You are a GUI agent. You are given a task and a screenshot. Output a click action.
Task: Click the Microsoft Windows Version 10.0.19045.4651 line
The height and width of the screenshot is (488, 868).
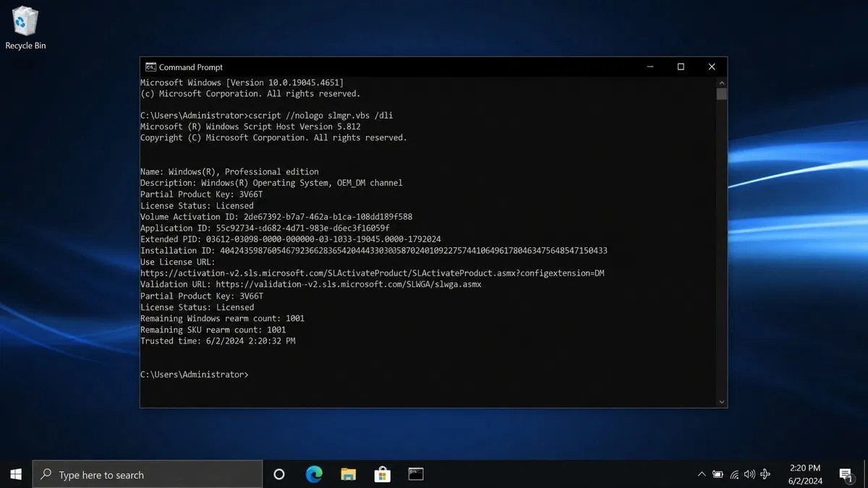242,83
